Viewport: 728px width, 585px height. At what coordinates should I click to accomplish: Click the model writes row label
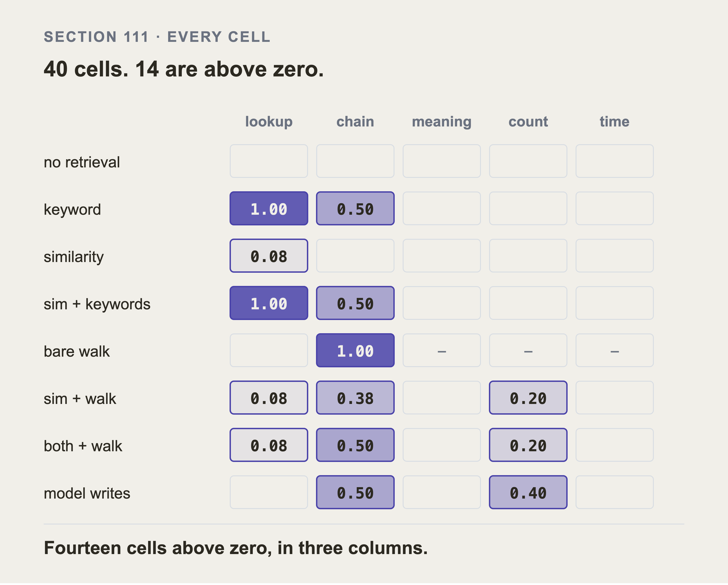point(87,493)
